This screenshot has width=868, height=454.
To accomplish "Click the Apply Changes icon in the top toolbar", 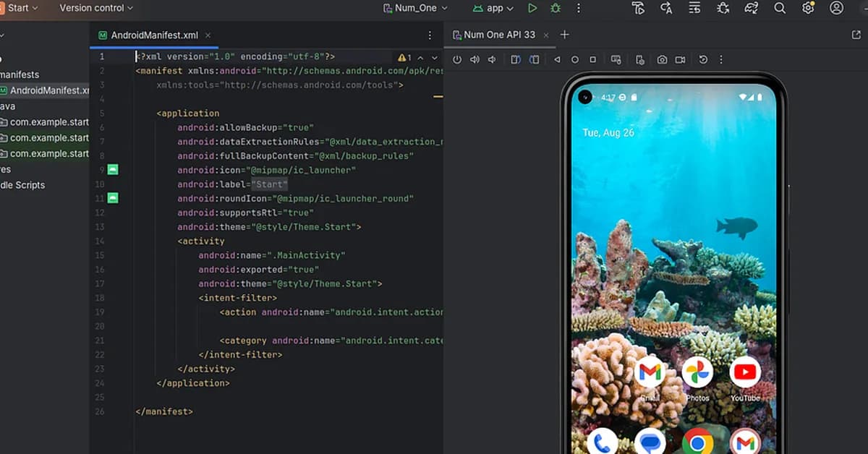I will [x=638, y=8].
